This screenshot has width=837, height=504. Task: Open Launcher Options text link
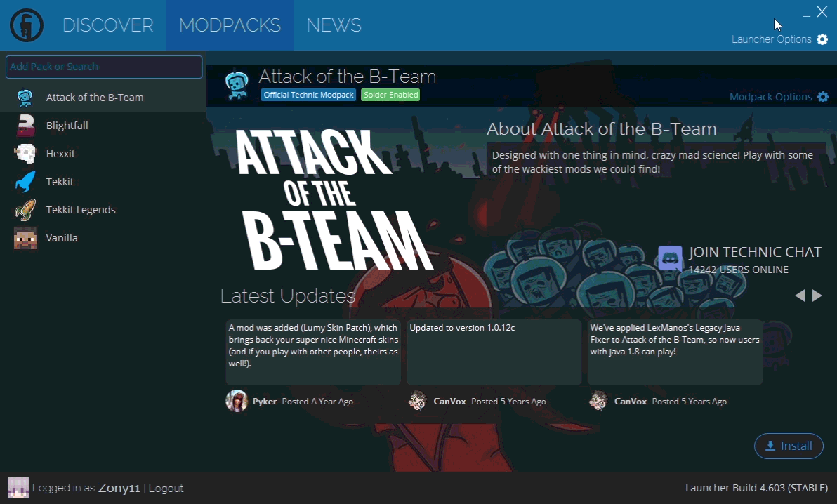[771, 39]
